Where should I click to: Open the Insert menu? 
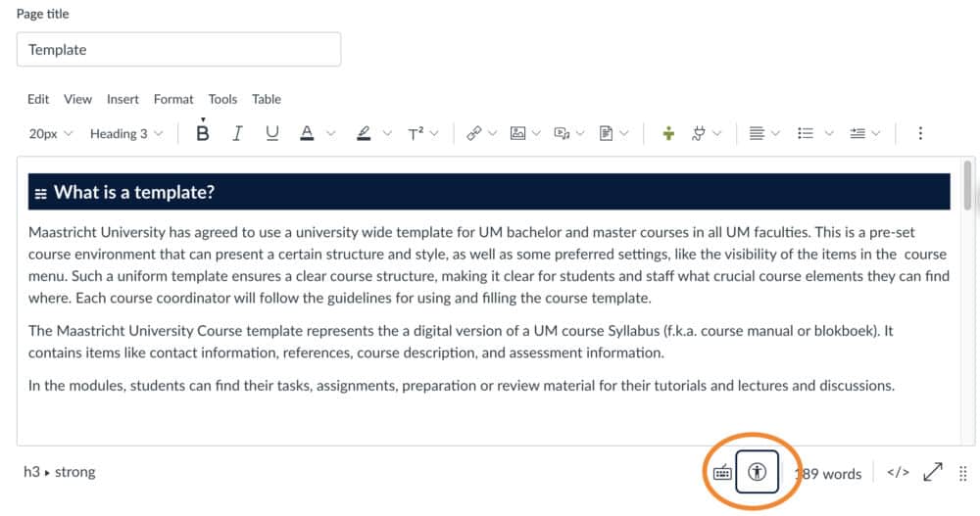pos(122,99)
